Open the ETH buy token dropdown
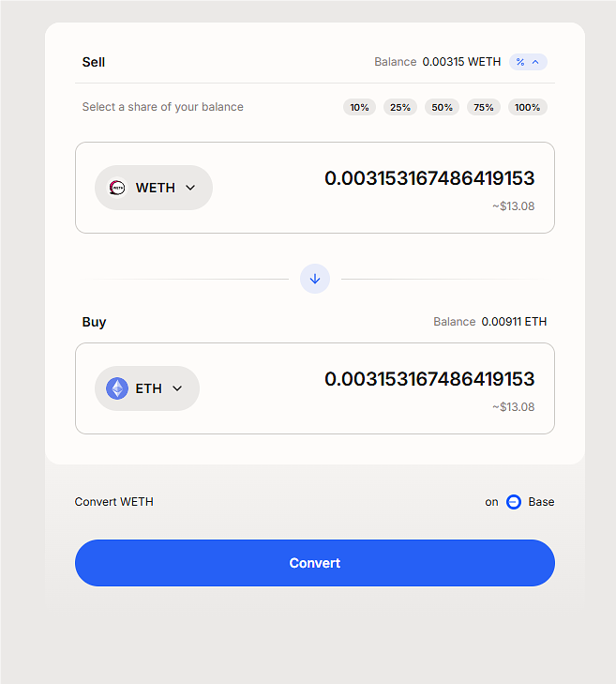 (x=147, y=388)
